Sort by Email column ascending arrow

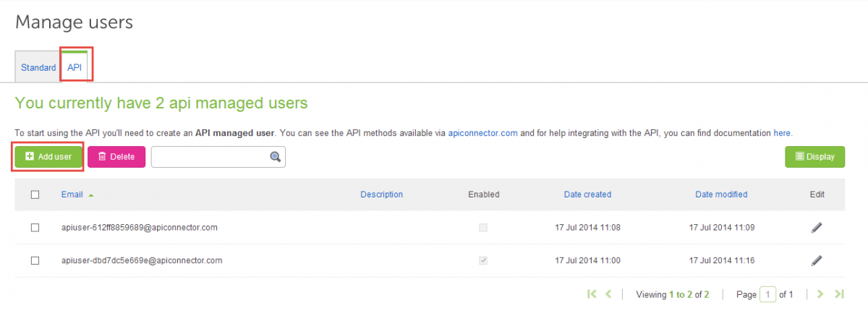coord(91,194)
